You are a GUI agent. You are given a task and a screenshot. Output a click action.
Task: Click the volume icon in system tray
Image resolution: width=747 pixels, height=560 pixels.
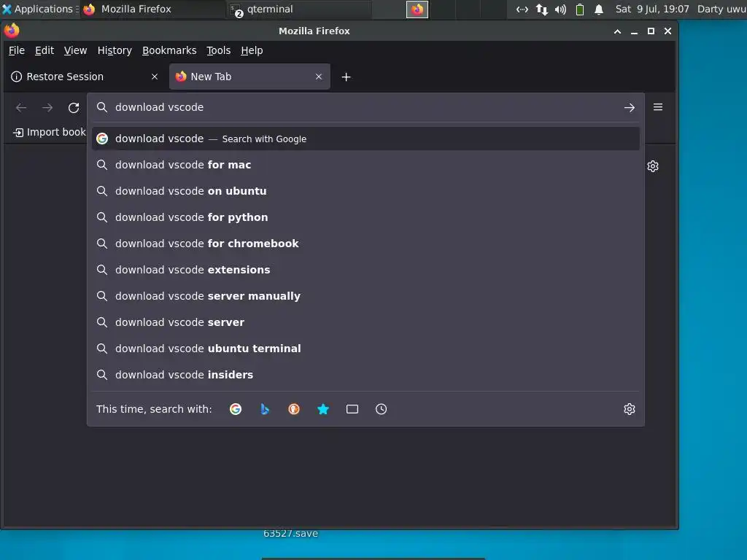560,9
